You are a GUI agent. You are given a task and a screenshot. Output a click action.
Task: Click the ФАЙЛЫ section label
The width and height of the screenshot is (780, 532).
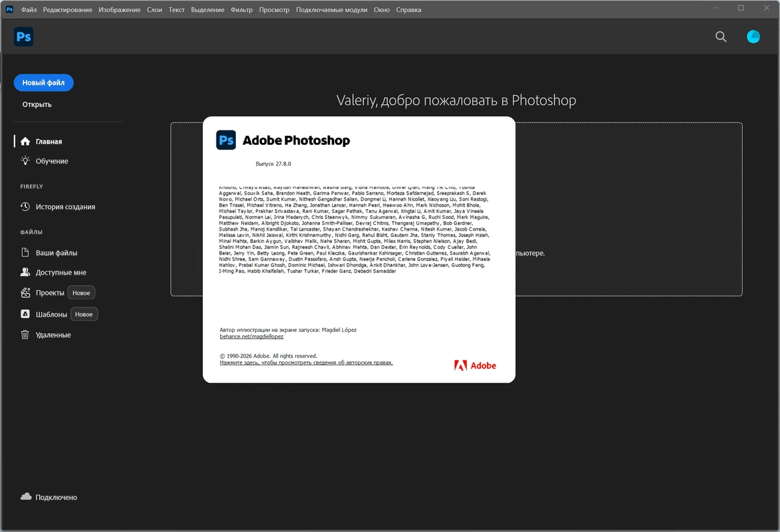click(31, 232)
